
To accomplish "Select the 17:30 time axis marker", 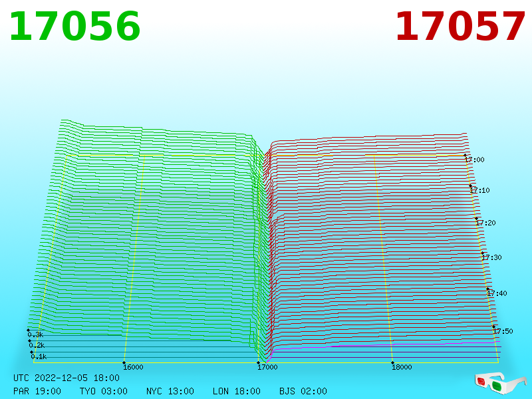I will tap(491, 257).
